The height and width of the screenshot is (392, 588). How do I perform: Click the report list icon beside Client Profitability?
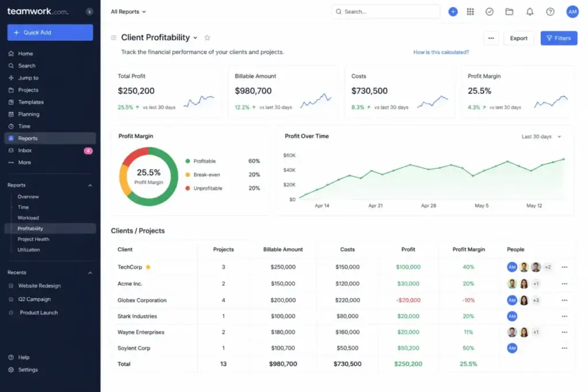tap(114, 37)
